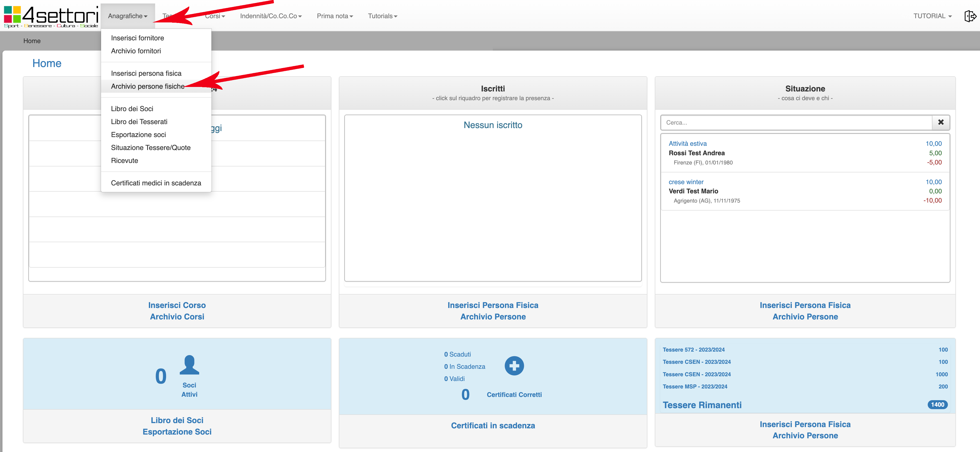The height and width of the screenshot is (452, 980).
Task: Open Certificati medici in scadenza entry
Action: 156,183
